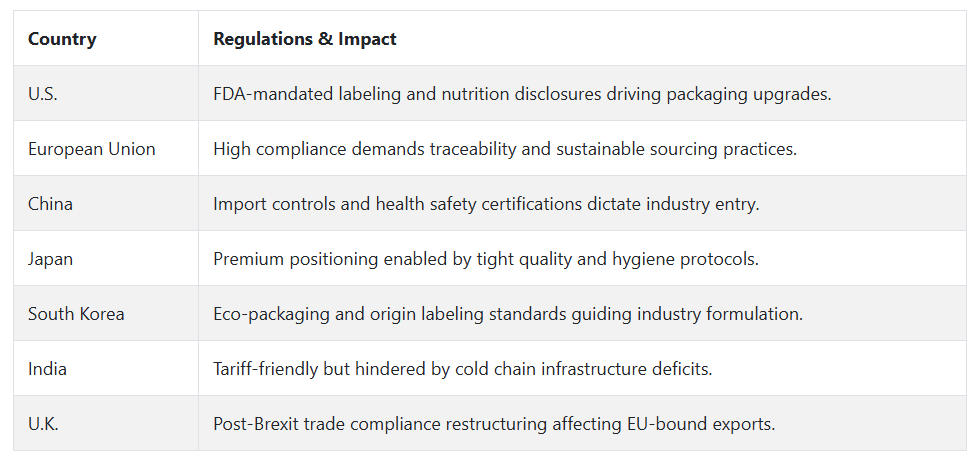Click the traceability and sustainable sourcing text

click(505, 150)
